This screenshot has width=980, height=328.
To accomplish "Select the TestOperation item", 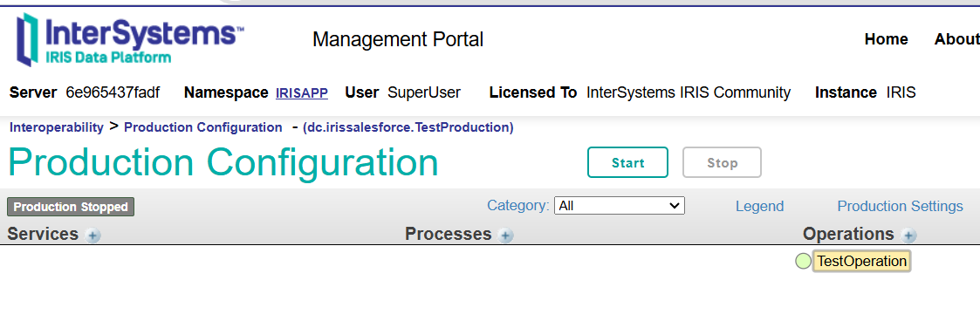I will tap(862, 261).
